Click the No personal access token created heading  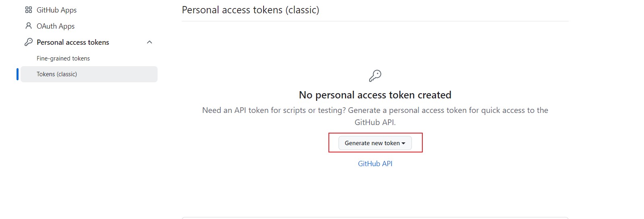[x=375, y=95]
